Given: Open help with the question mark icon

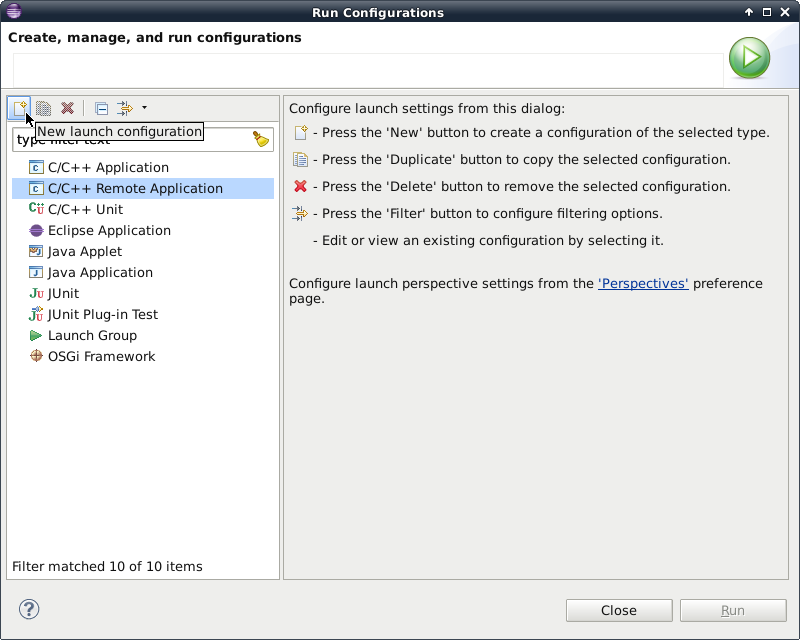Looking at the screenshot, I should (29, 609).
